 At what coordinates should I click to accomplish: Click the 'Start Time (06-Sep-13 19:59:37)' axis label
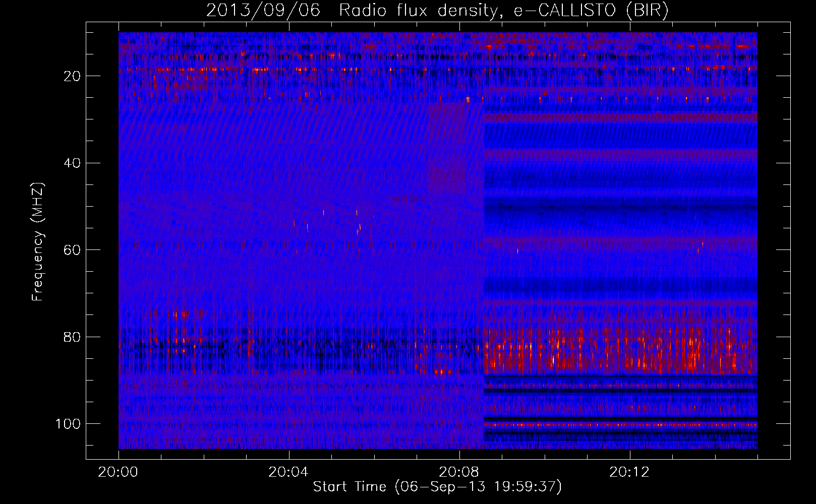pyautogui.click(x=437, y=487)
